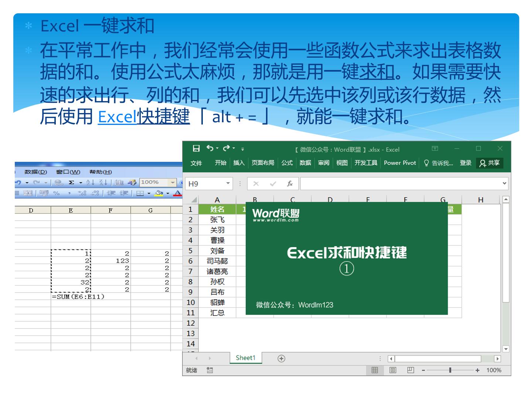Viewport: 532px width, 399px height.
Task: Click the Comma Style icon in old Excel
Action: [69, 193]
